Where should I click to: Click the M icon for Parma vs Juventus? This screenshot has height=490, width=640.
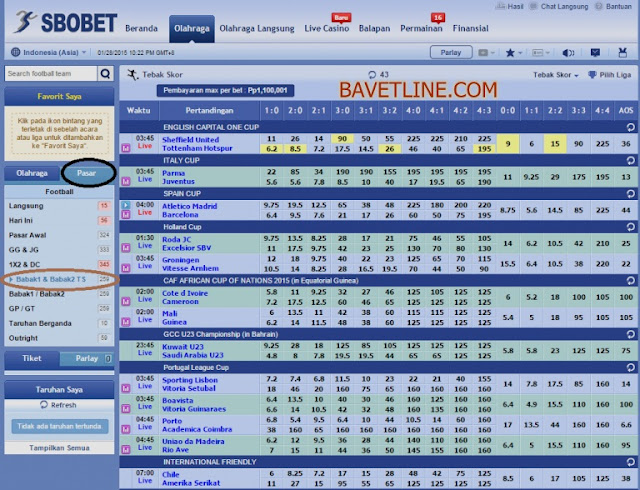pos(126,181)
